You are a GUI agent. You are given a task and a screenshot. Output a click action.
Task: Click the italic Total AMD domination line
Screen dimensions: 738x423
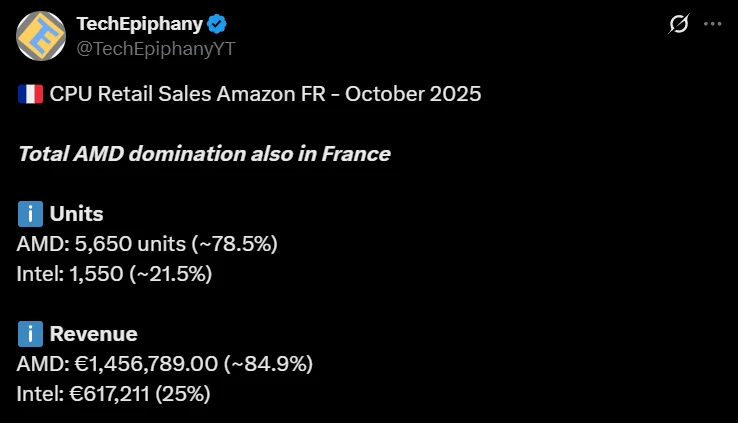pyautogui.click(x=203, y=154)
